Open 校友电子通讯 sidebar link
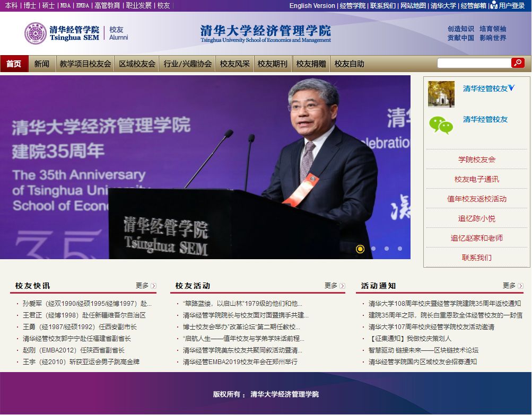532x415 pixels. click(477, 179)
